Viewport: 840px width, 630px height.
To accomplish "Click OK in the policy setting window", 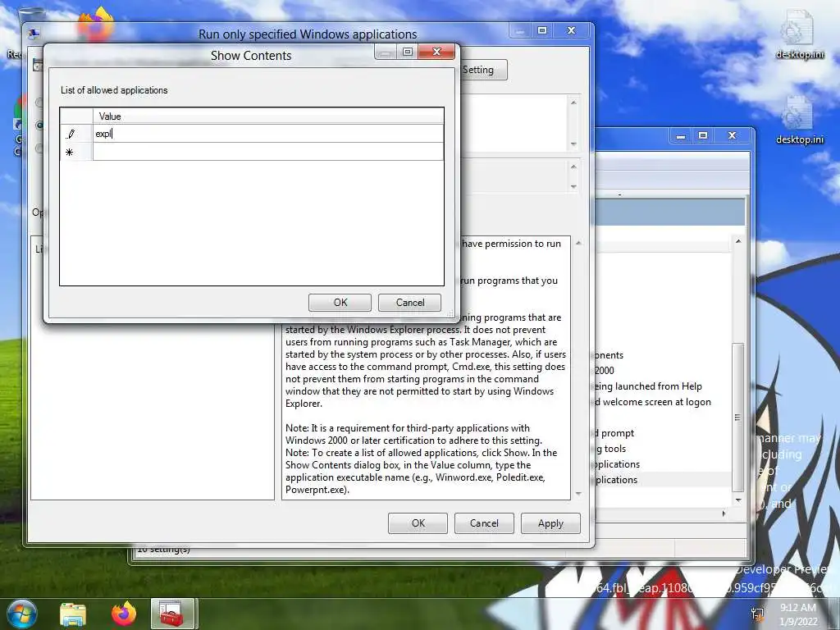I will pos(418,523).
